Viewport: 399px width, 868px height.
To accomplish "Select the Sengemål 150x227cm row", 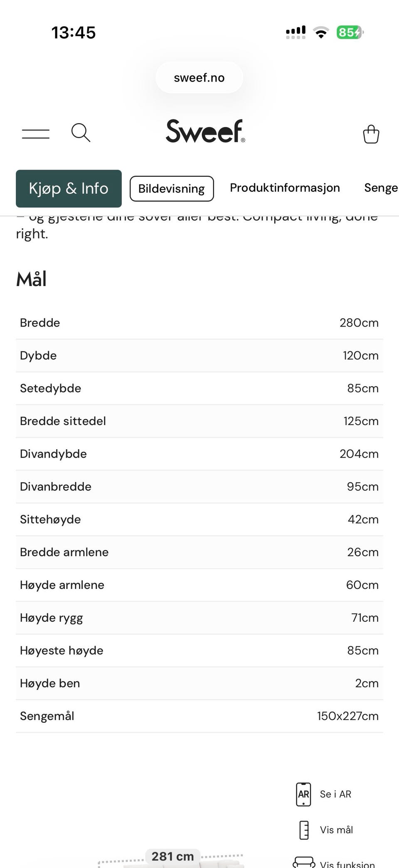I will (199, 716).
